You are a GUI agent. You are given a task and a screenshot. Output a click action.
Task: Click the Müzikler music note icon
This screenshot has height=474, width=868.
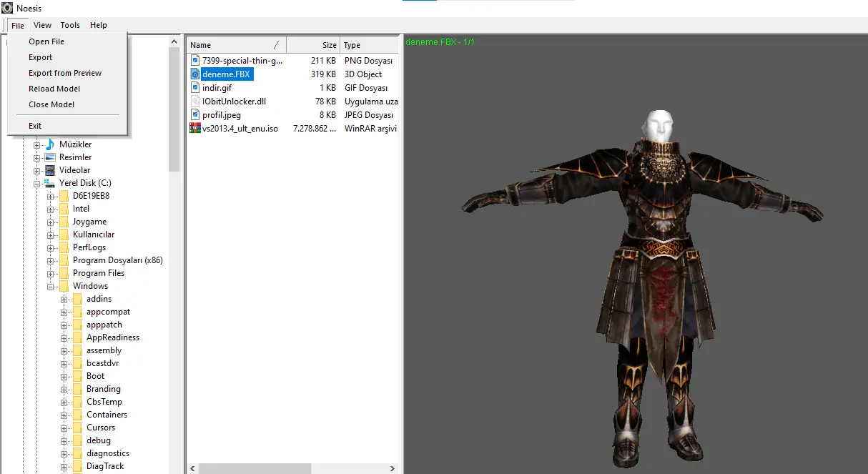coord(50,144)
